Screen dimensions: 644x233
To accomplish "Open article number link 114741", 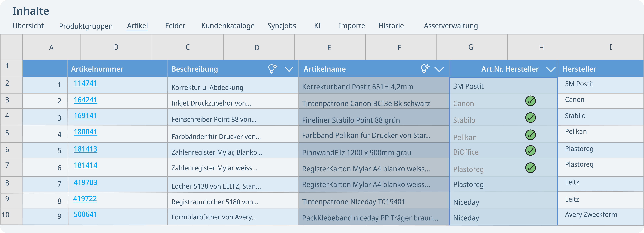I will tap(85, 83).
